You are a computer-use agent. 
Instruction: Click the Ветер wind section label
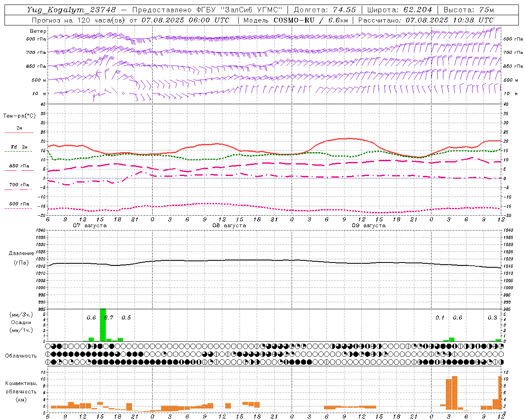pos(38,31)
